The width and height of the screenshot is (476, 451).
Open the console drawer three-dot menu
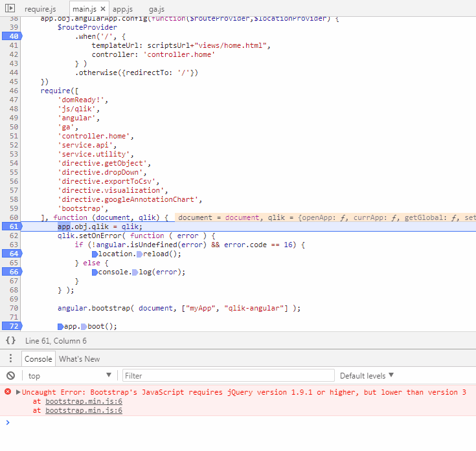[x=10, y=358]
